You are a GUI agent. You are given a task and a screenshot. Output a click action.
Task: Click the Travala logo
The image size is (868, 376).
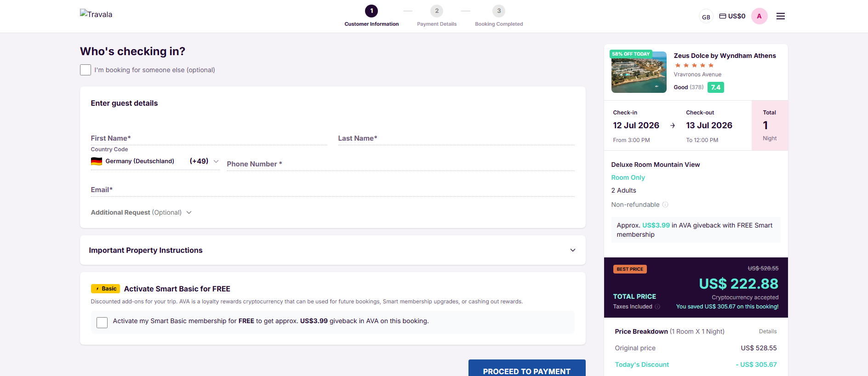tap(96, 14)
